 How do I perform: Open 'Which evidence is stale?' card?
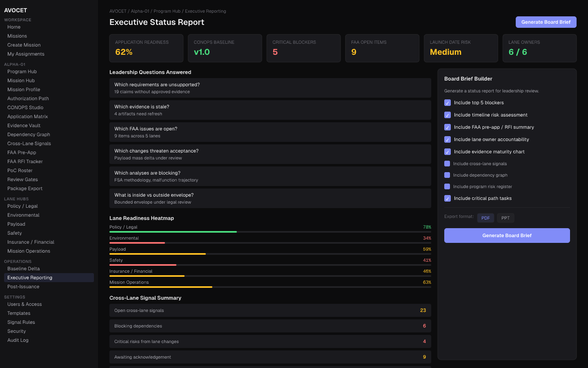point(270,110)
